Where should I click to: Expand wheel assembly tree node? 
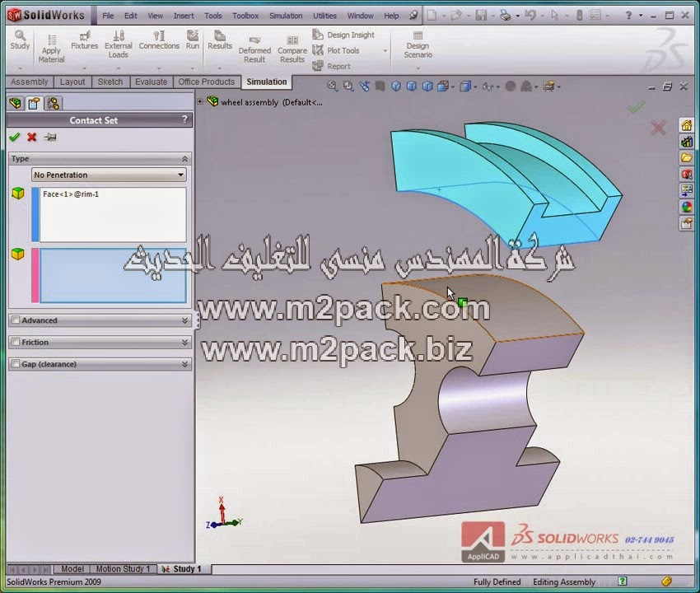pyautogui.click(x=200, y=102)
